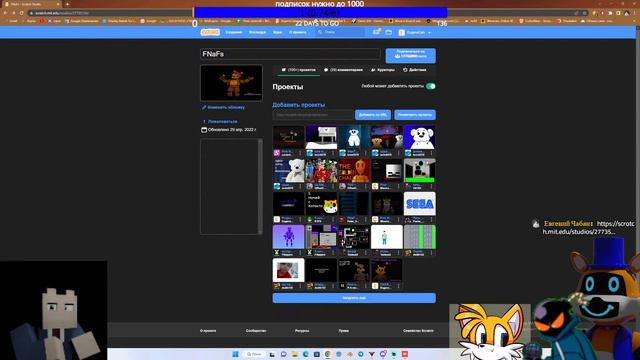Focus the Scratch search field

(340, 32)
